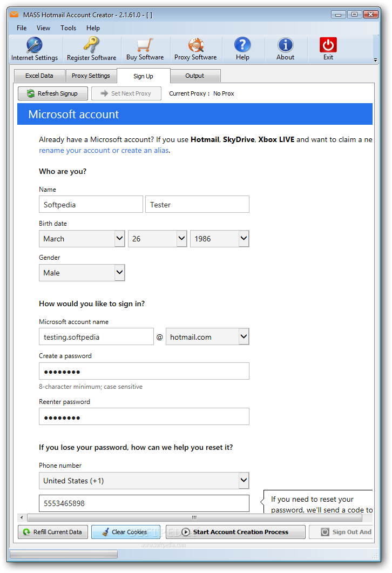
Task: Click the Microsoft account header banner
Action: pos(195,114)
